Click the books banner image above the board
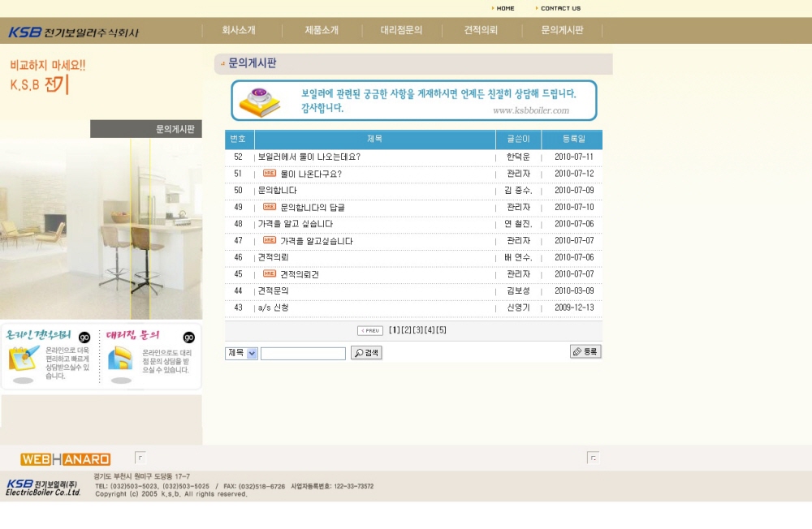The width and height of the screenshot is (812, 529). (260, 101)
